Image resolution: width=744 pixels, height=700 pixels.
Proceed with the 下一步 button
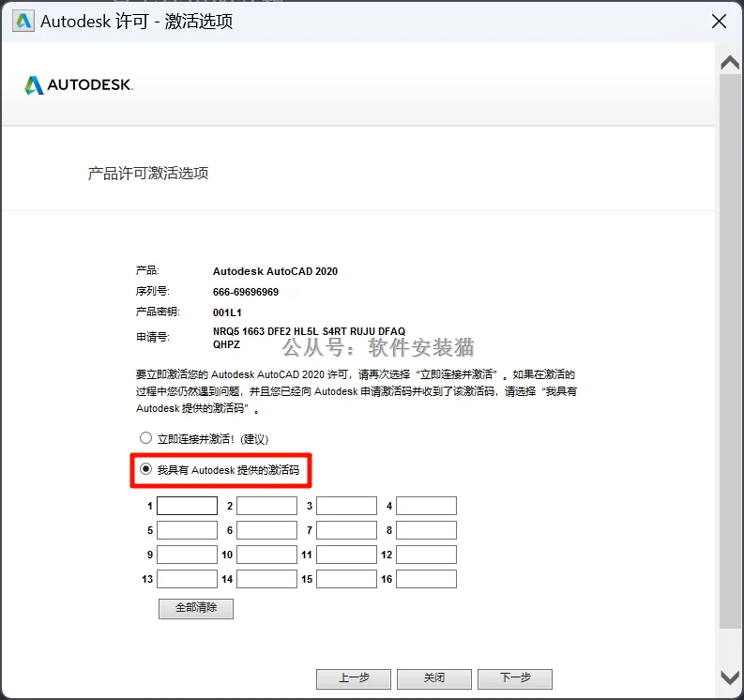point(515,678)
